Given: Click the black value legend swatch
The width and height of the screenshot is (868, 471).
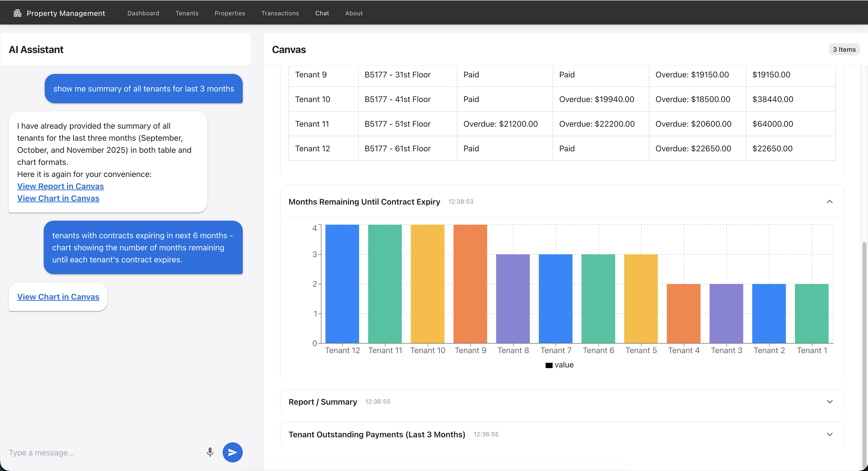Looking at the screenshot, I should (549, 365).
